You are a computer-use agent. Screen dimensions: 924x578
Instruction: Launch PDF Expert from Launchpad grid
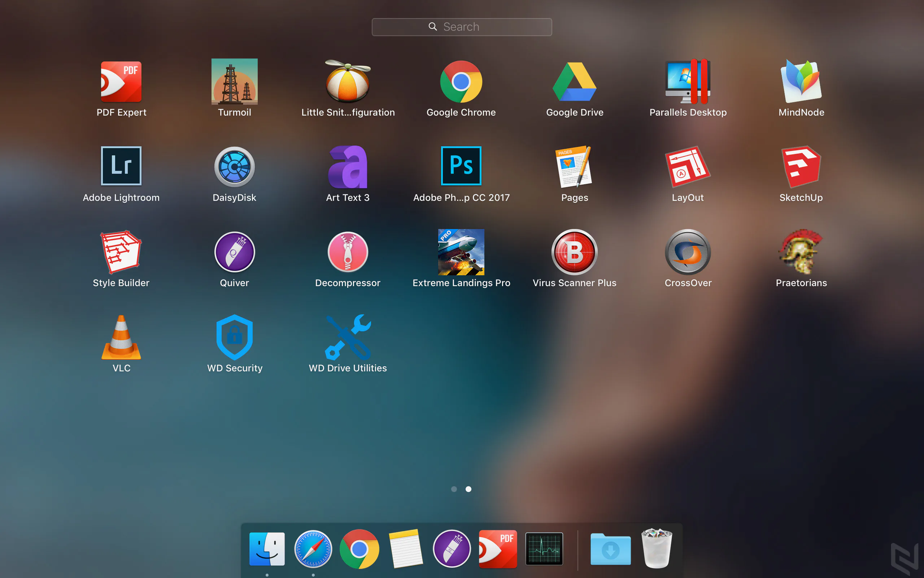pyautogui.click(x=121, y=81)
